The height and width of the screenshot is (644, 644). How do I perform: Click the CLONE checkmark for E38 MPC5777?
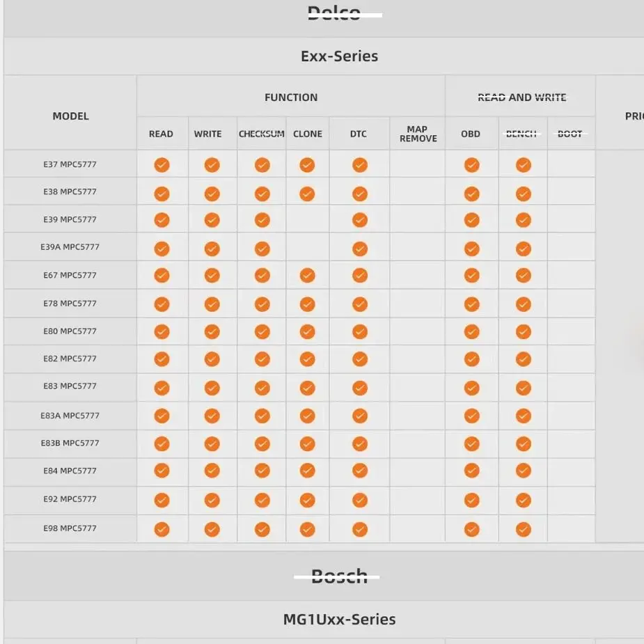(307, 194)
